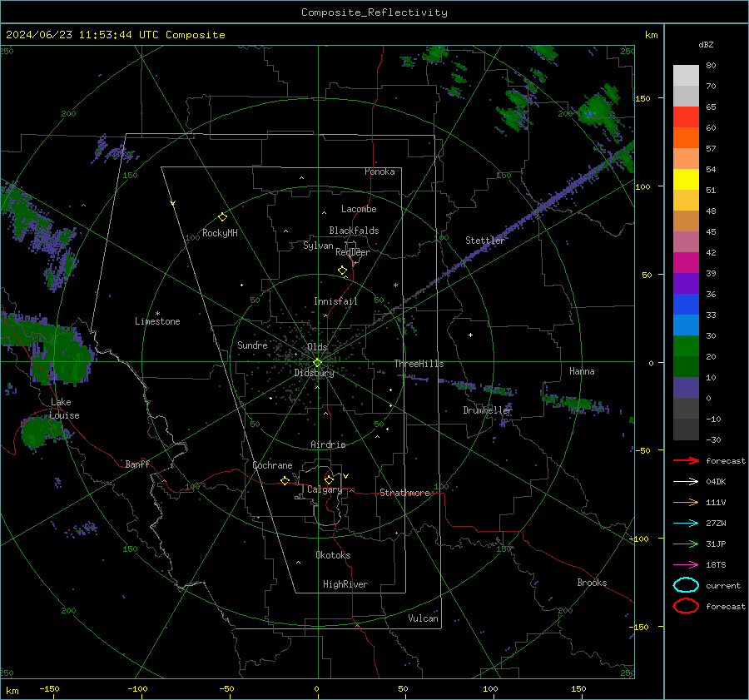Click the Cochrane town label

coord(272,465)
